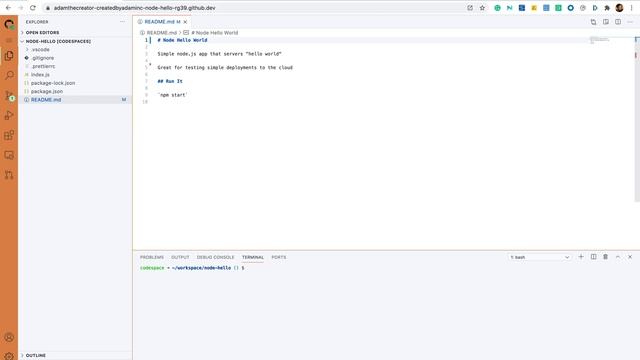Click the application menu hamburger icon
This screenshot has height=360, width=640.
[x=9, y=40]
